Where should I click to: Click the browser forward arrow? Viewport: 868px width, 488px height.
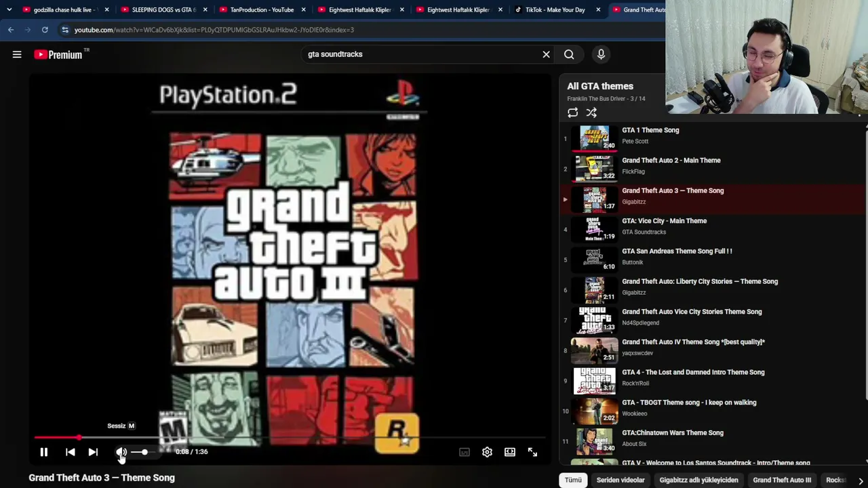pyautogui.click(x=28, y=30)
